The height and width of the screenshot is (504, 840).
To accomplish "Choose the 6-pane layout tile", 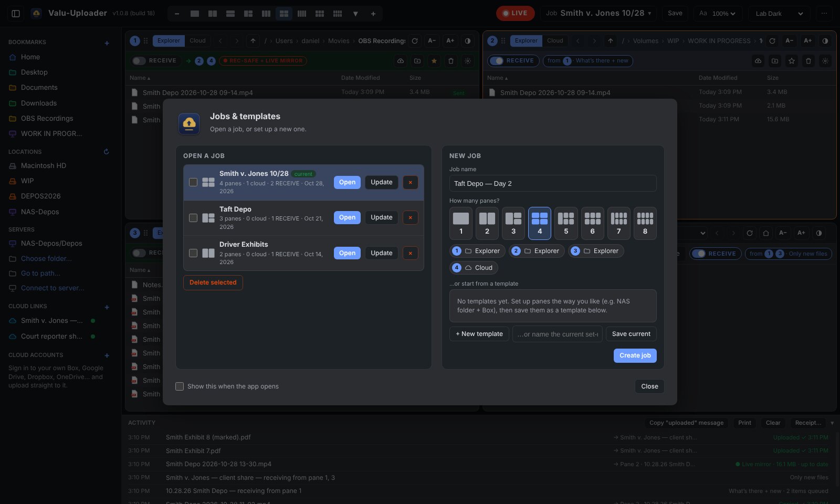I will (593, 223).
